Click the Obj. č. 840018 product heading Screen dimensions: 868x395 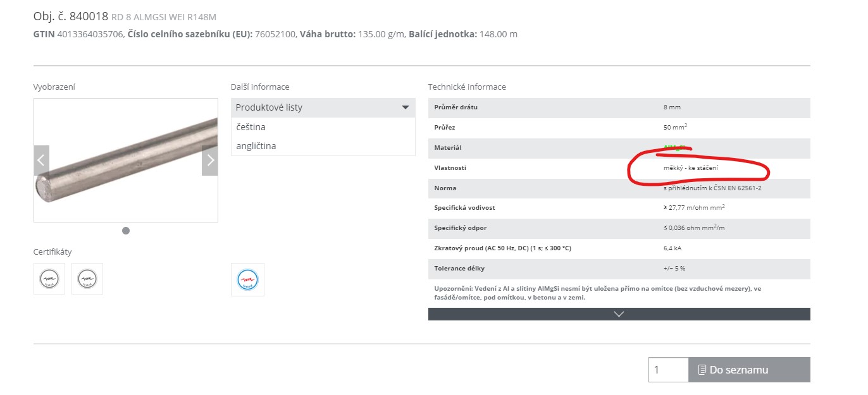[x=71, y=17]
